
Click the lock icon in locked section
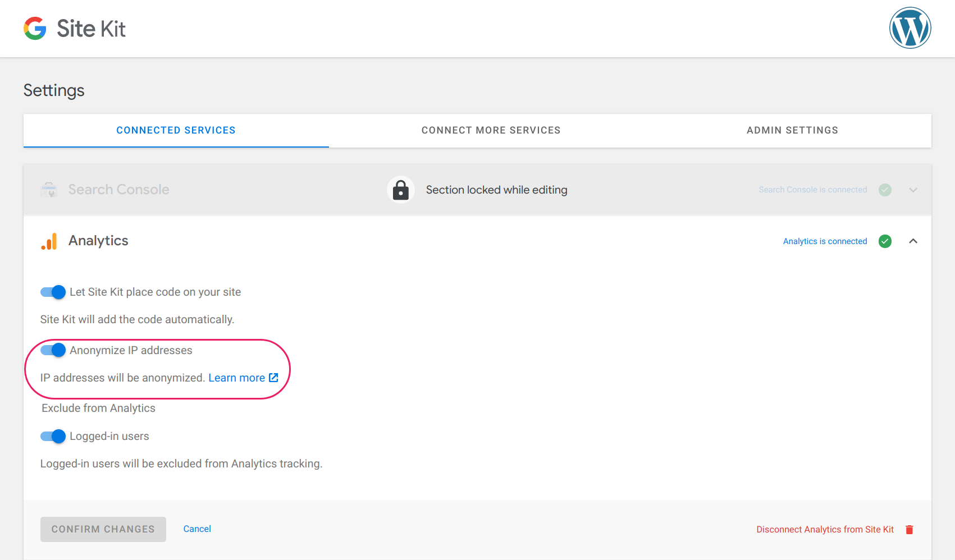400,190
